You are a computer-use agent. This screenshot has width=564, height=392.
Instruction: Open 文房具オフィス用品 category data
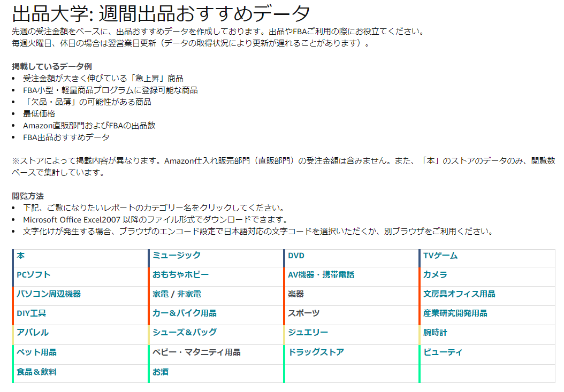pos(459,294)
